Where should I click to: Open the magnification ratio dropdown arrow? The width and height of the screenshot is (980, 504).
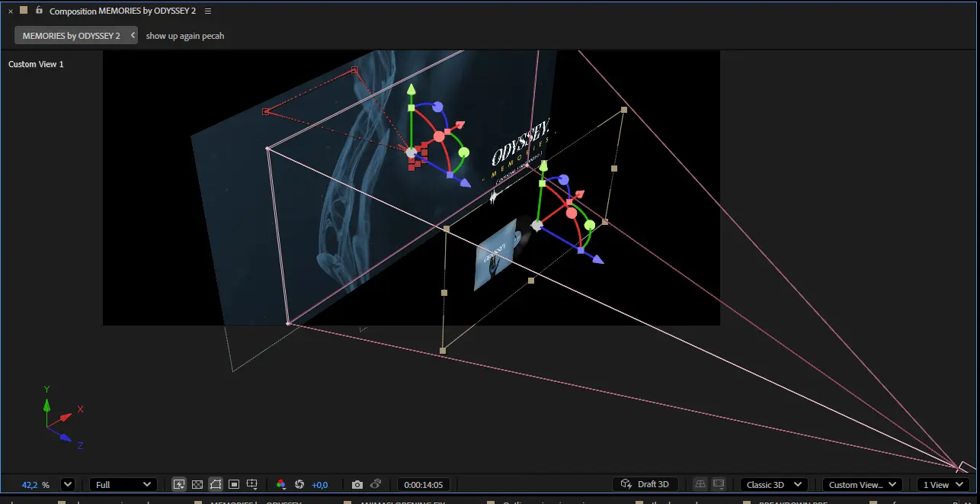click(67, 484)
